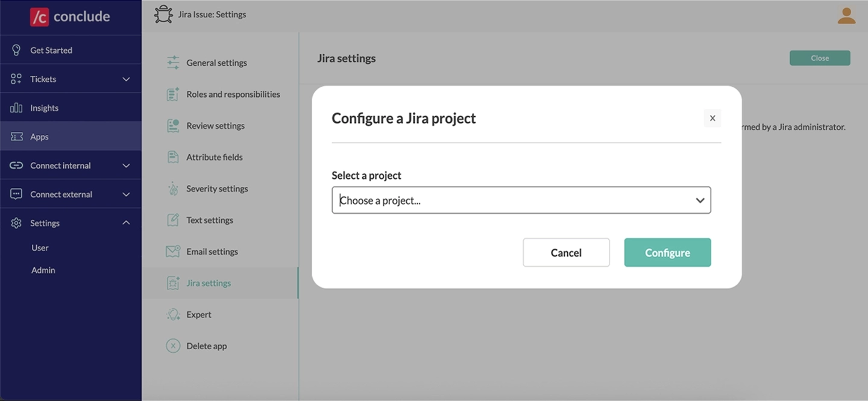This screenshot has width=868, height=401.
Task: Click the Insights bar chart icon
Action: coord(16,108)
